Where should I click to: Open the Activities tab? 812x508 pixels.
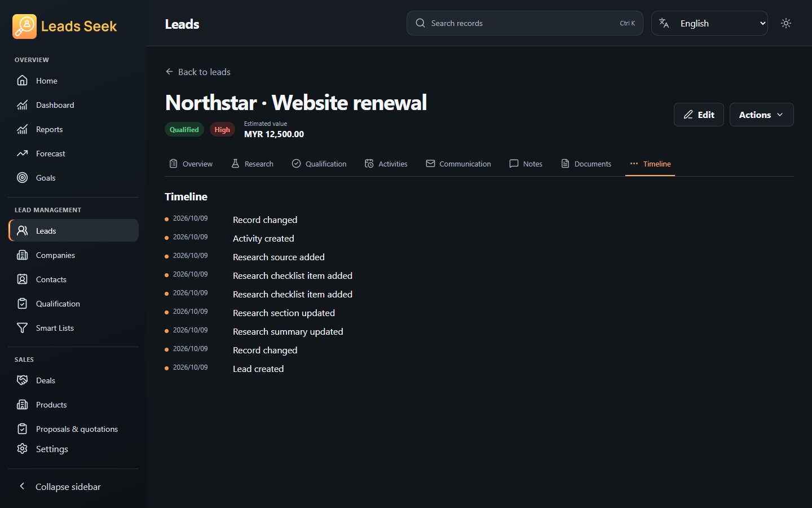[386, 164]
